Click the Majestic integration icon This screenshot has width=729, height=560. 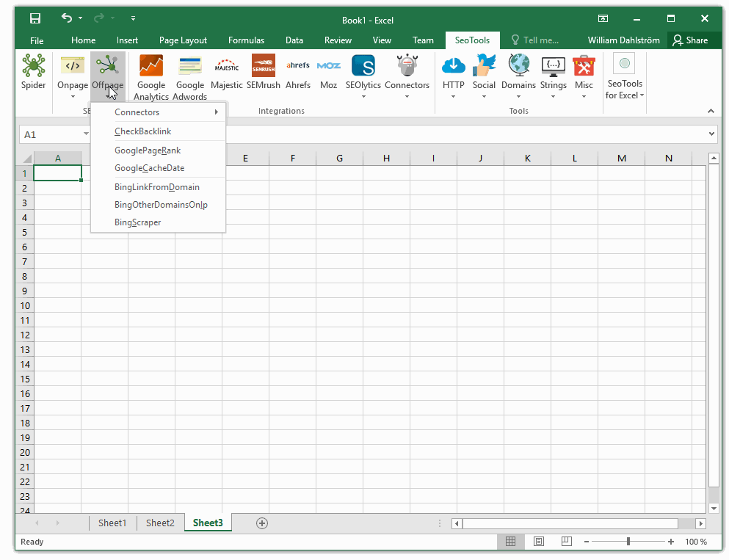226,65
